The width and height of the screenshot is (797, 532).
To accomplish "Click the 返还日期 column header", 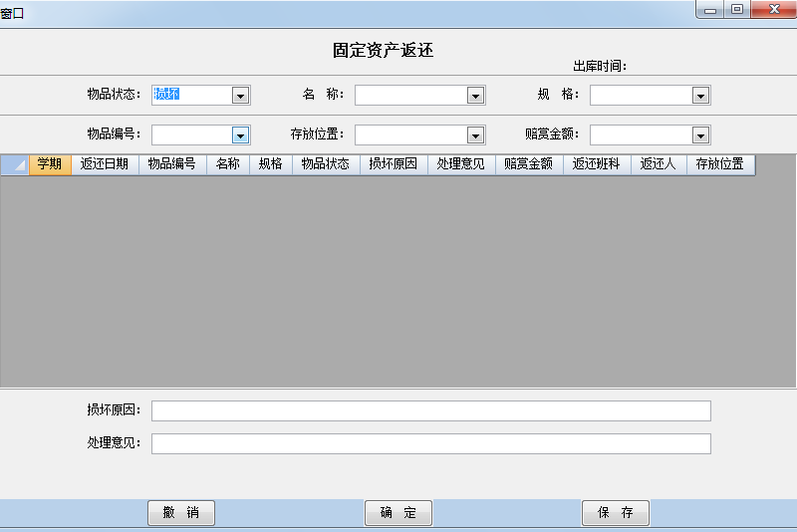I will [105, 165].
